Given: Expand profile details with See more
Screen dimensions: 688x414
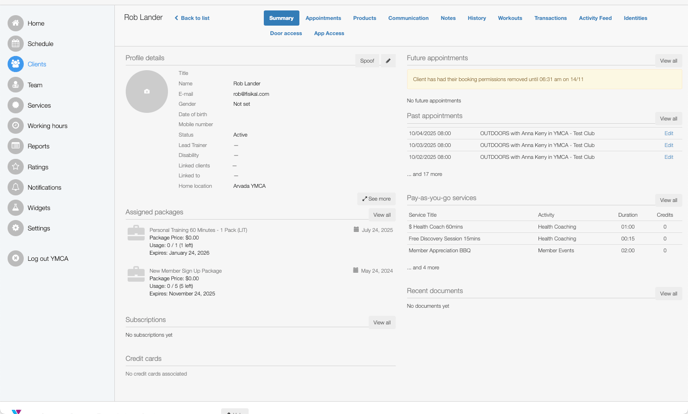Looking at the screenshot, I should [x=377, y=199].
